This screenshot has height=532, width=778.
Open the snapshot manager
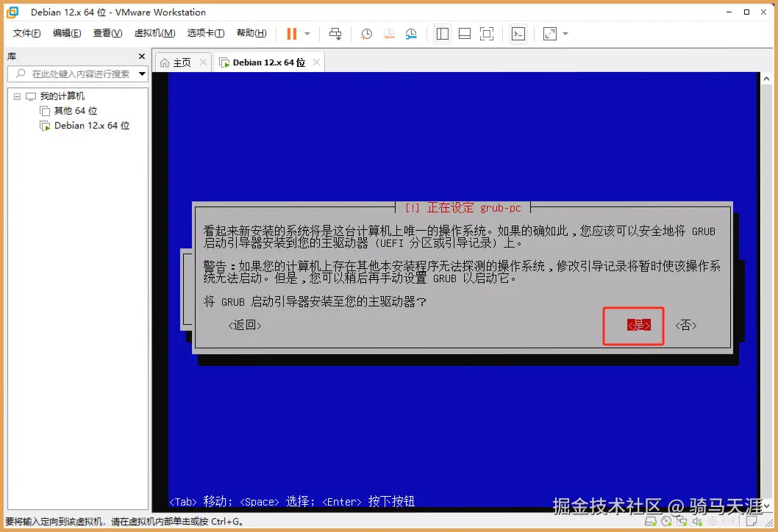coord(411,33)
